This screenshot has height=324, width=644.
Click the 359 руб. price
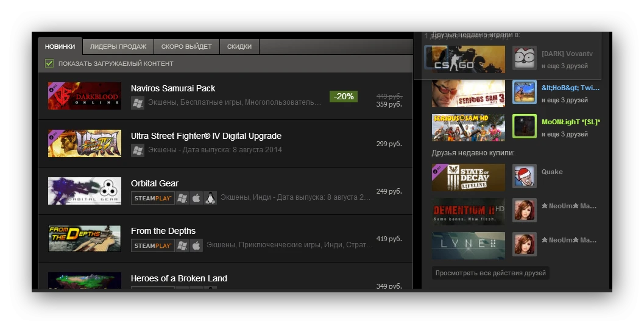click(x=389, y=104)
